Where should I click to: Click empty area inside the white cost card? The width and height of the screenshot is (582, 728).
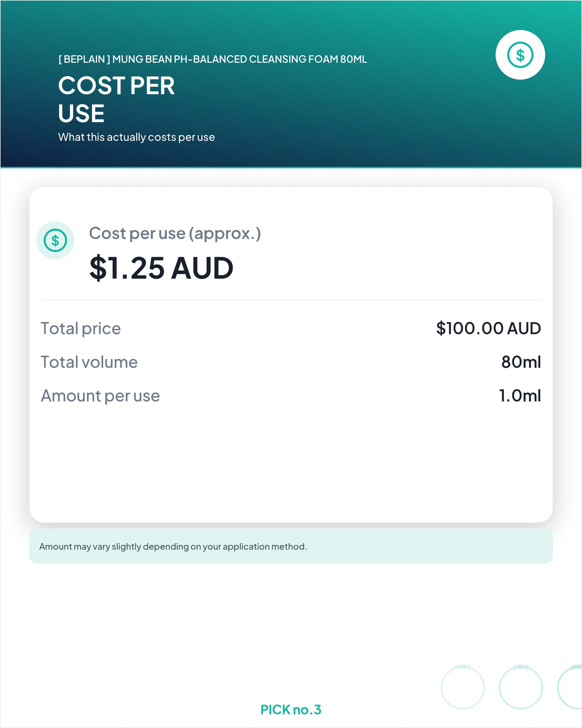coord(291,466)
